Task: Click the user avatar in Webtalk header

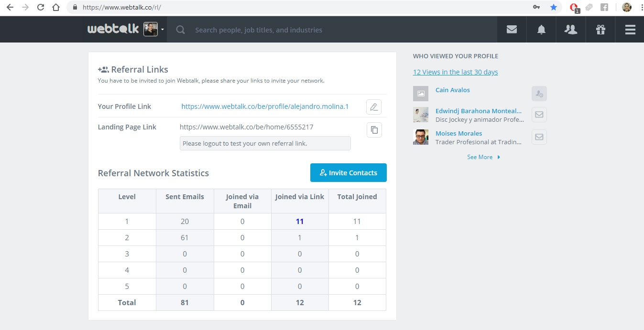Action: (x=151, y=29)
